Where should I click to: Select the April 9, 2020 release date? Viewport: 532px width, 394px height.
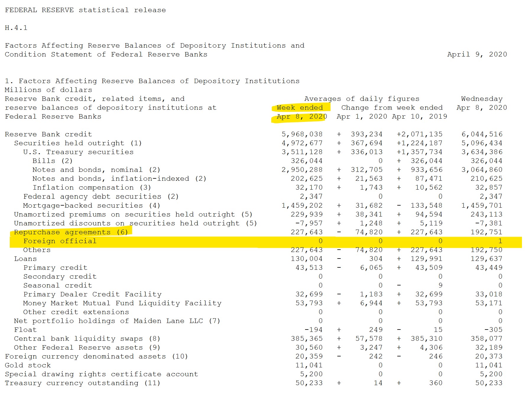click(x=477, y=54)
